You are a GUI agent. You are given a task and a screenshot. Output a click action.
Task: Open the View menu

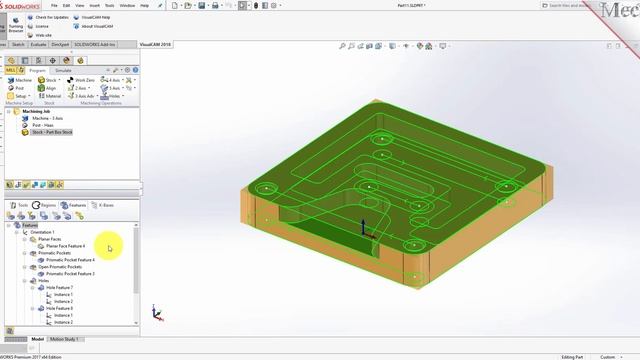click(x=80, y=6)
